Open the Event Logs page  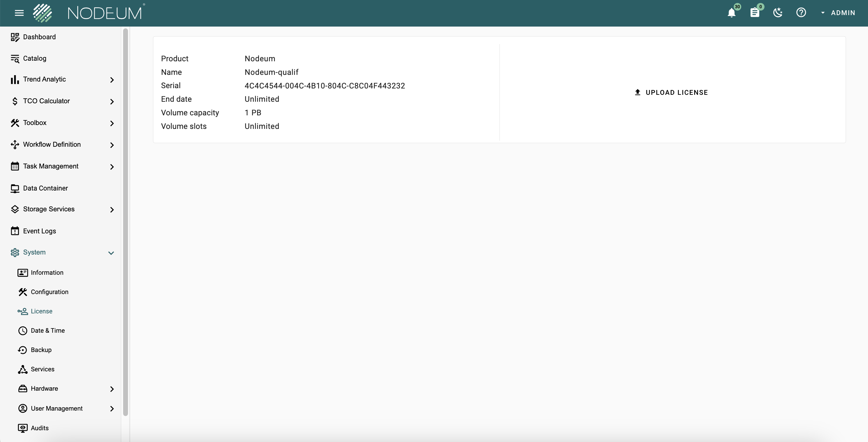[40, 231]
